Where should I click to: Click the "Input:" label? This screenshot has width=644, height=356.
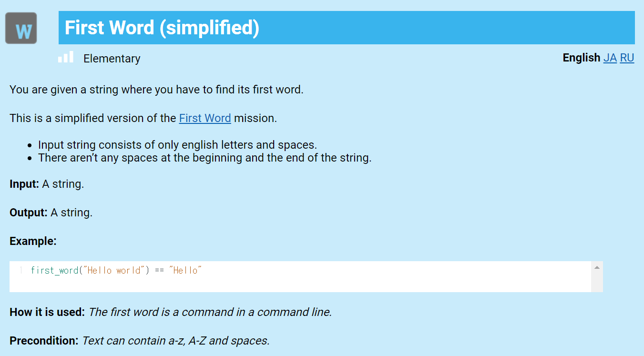click(24, 184)
